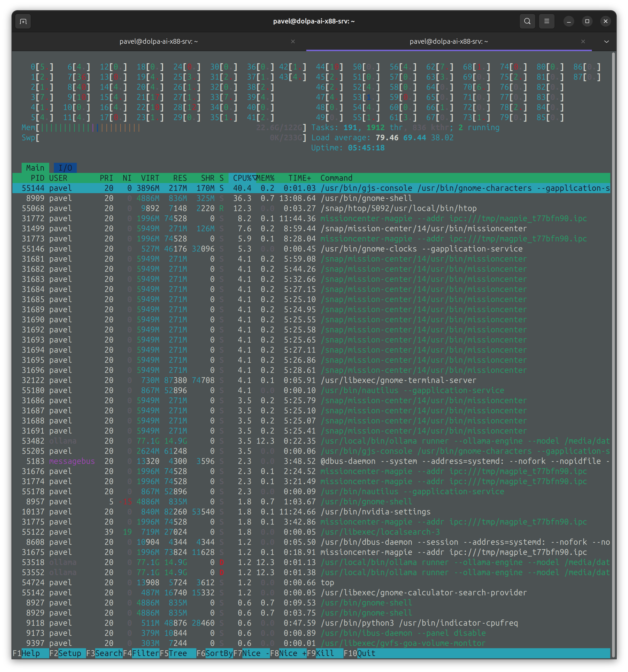Open F2 Setup in the footer
Image resolution: width=628 pixels, height=672 pixels.
click(x=69, y=653)
